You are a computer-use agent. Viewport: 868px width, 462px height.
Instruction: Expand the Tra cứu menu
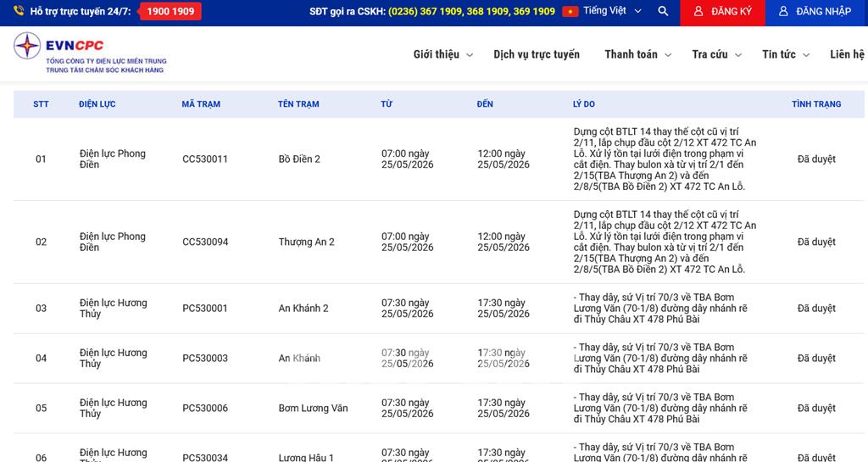click(717, 54)
